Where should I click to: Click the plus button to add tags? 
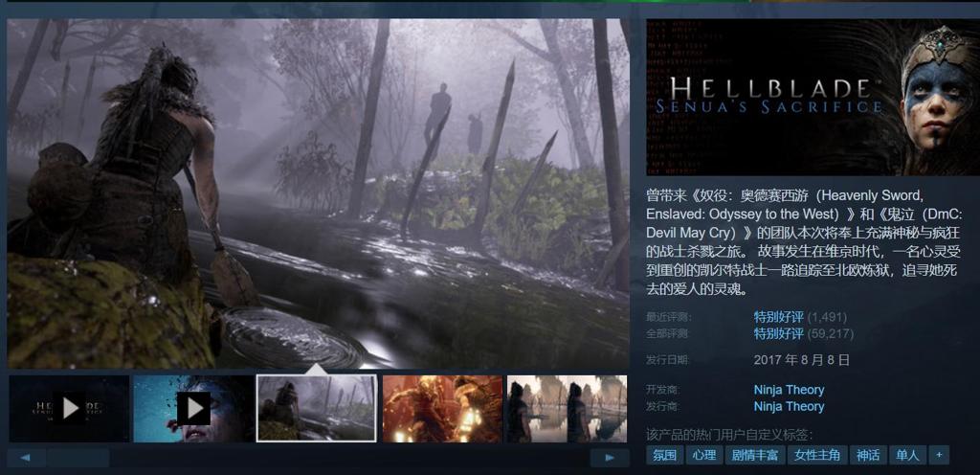939,455
